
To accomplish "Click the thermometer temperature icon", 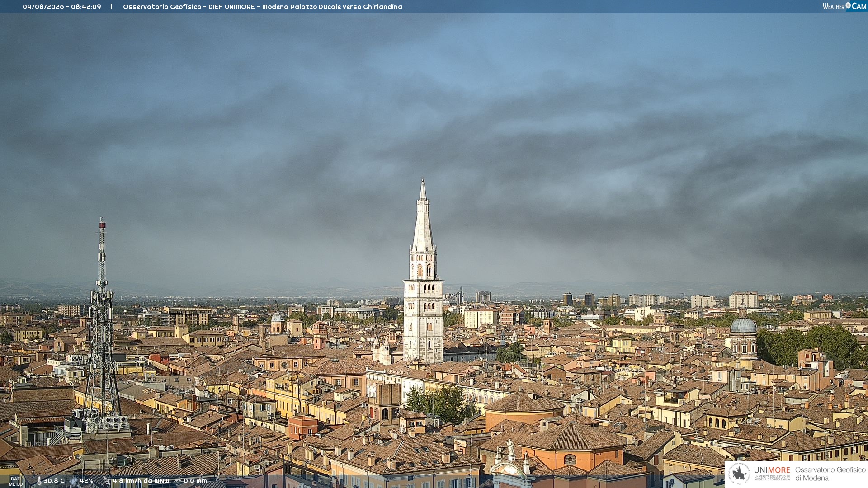I will coord(39,481).
